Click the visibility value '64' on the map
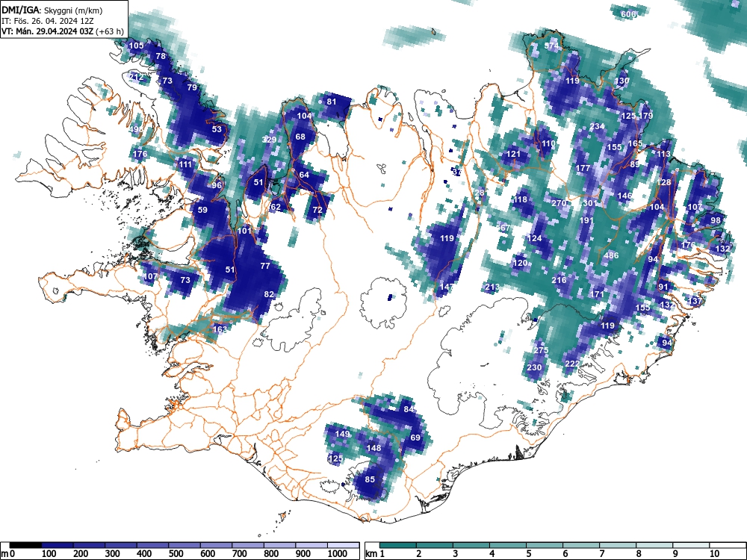 304,175
